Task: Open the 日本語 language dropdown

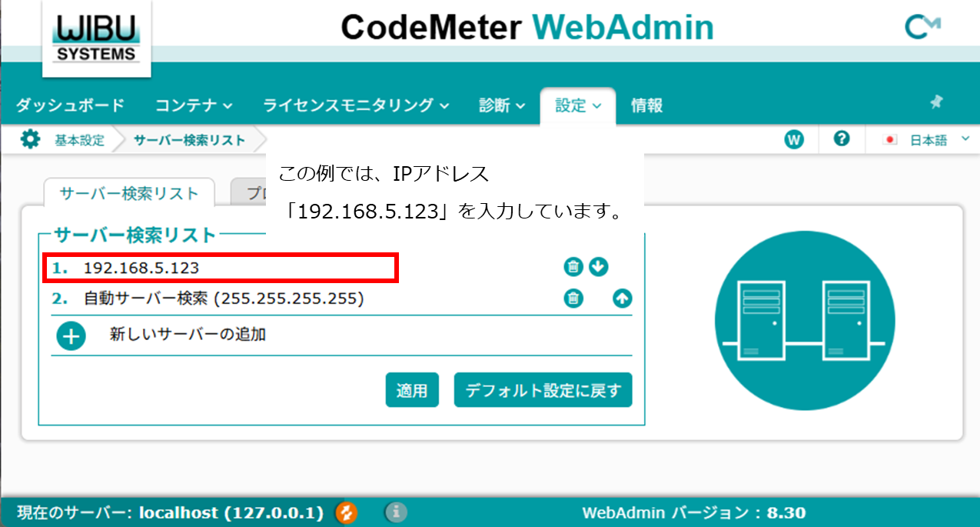Action: 928,140
